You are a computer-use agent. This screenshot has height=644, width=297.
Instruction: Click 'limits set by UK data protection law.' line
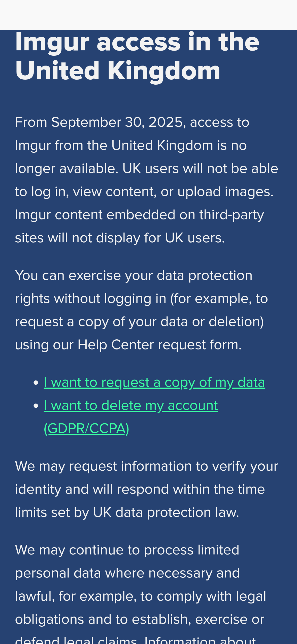[x=127, y=513]
